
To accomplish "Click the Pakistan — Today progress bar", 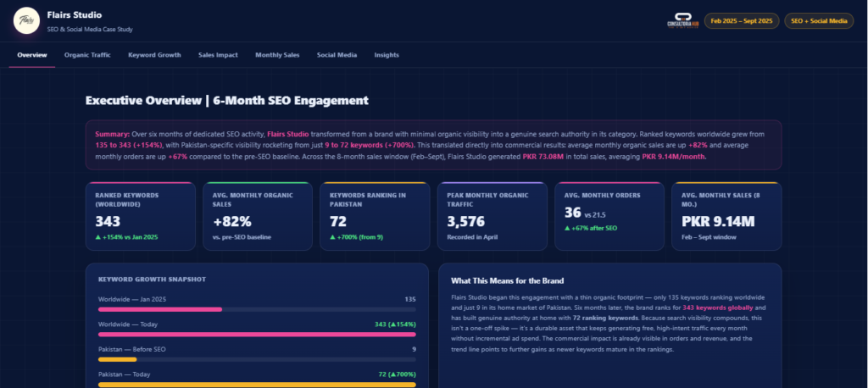I will click(x=257, y=384).
